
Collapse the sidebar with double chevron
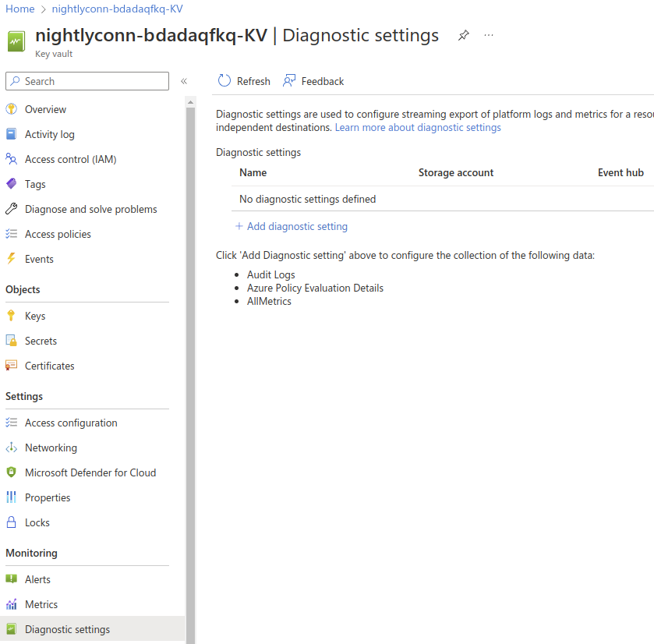point(184,81)
